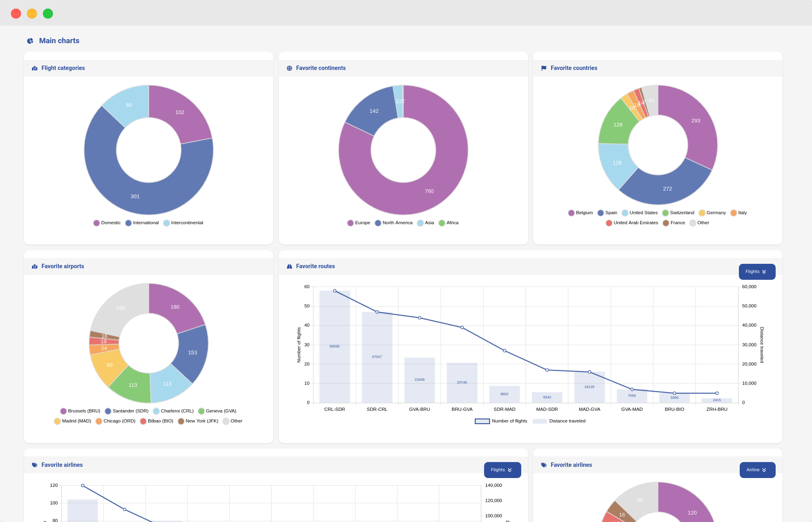Click the Favorite airports panel icon
This screenshot has height=522, width=812.
(35, 267)
